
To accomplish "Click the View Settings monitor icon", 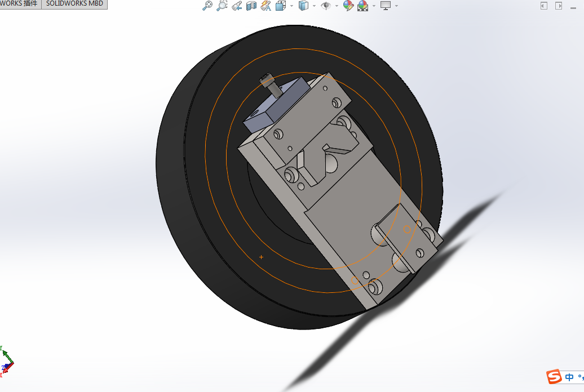I will tap(386, 6).
